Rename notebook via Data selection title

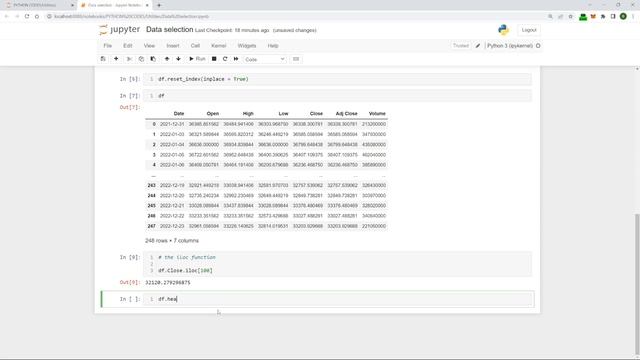point(169,30)
